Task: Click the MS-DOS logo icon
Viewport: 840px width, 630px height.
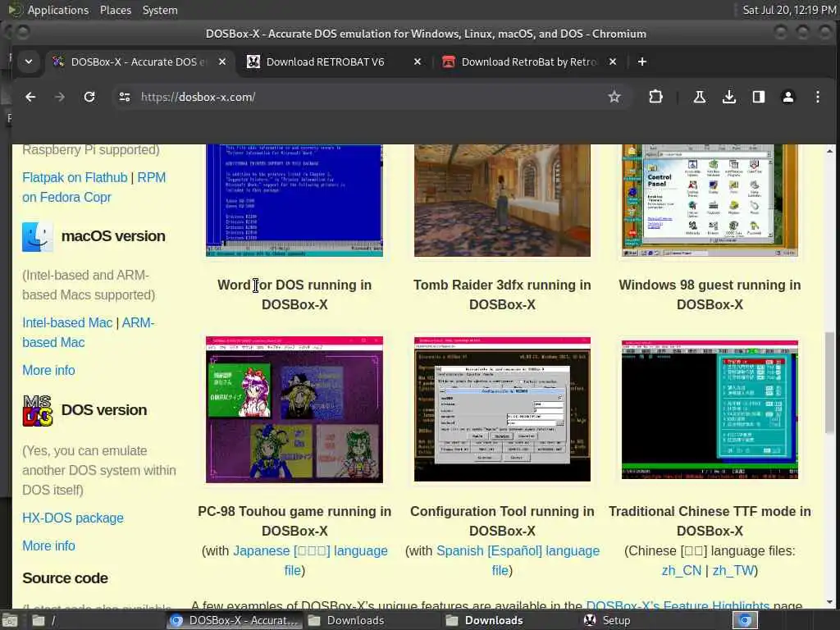Action: click(38, 410)
